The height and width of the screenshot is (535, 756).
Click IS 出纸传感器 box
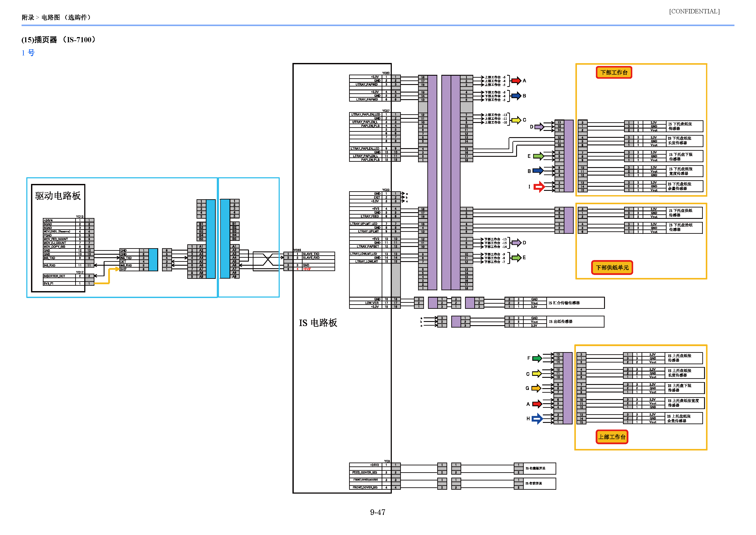[x=575, y=322]
